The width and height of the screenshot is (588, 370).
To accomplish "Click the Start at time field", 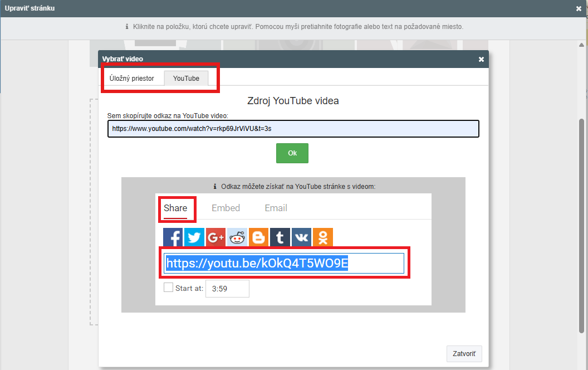I will coord(227,289).
